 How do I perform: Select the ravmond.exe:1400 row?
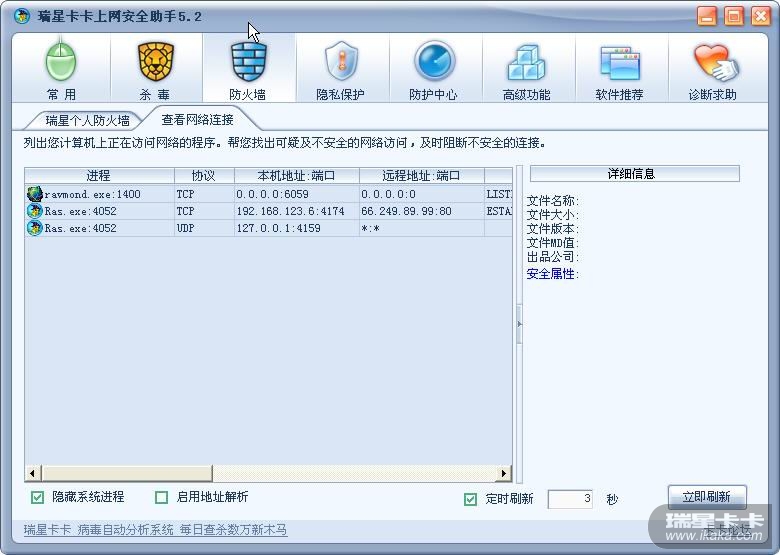tap(269, 194)
